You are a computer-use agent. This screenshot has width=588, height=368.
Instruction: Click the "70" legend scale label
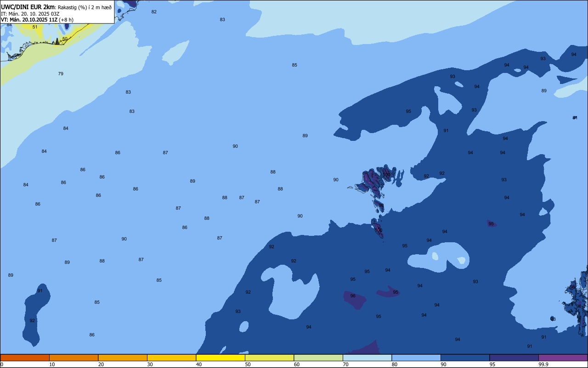[346, 364]
